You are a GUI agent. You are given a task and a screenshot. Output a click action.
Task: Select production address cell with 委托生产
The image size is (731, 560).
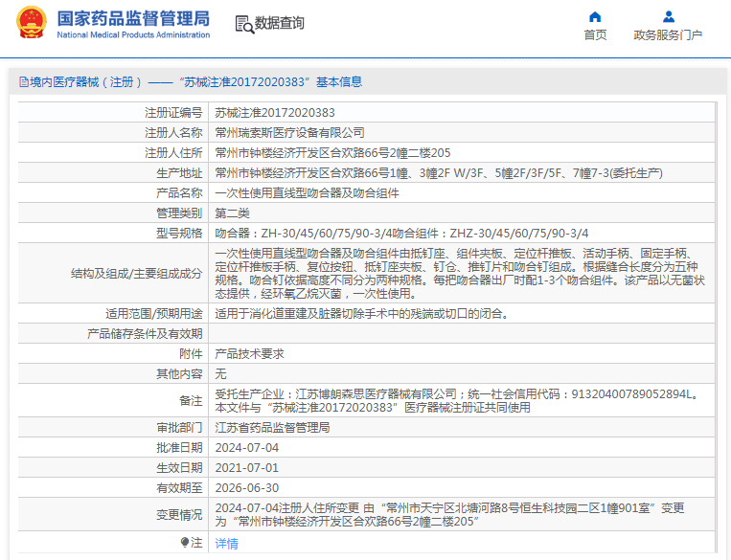pyautogui.click(x=438, y=173)
